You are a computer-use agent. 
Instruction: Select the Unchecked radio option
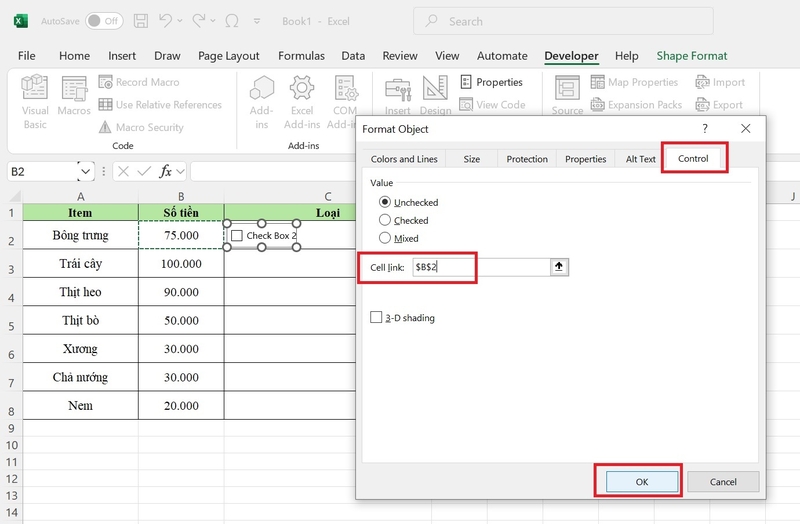(x=409, y=202)
